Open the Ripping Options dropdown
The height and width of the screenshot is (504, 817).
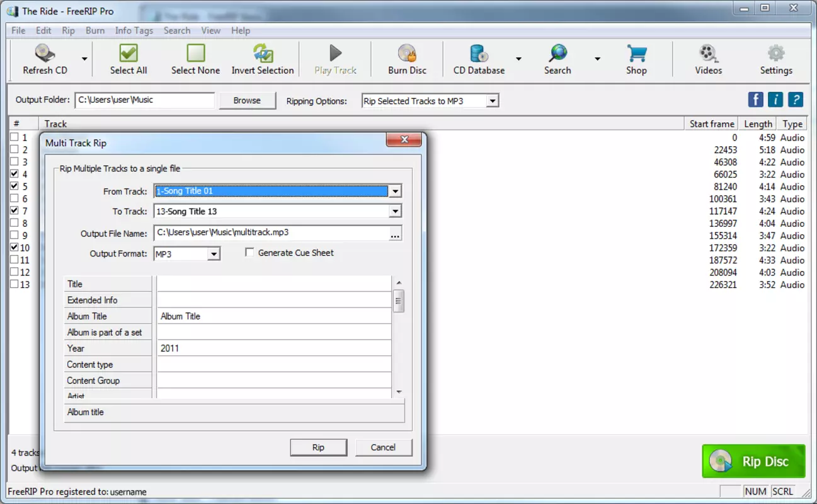tap(493, 101)
